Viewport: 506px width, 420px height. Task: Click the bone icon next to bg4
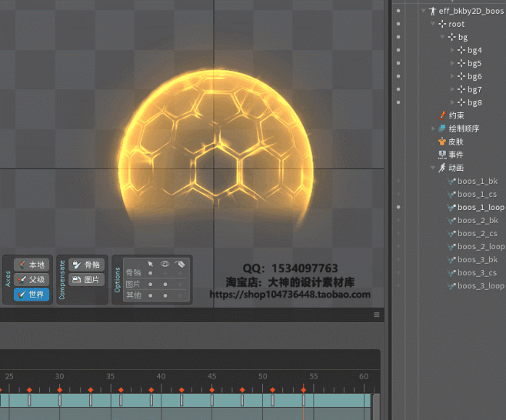461,50
